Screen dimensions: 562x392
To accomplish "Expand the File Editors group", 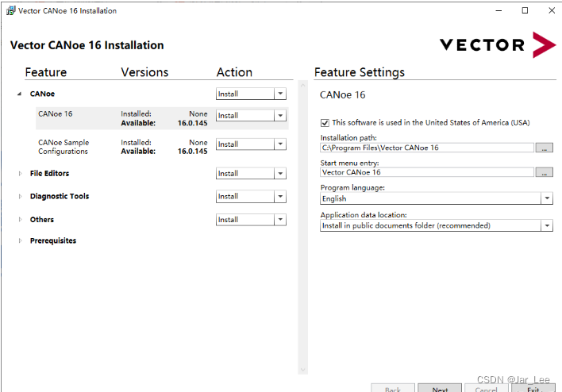I will pos(20,174).
